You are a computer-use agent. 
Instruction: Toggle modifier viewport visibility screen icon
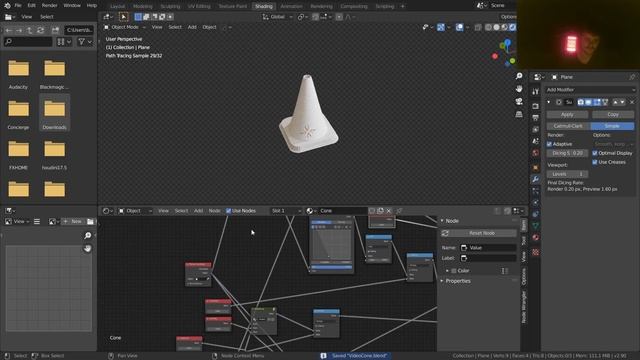point(589,102)
